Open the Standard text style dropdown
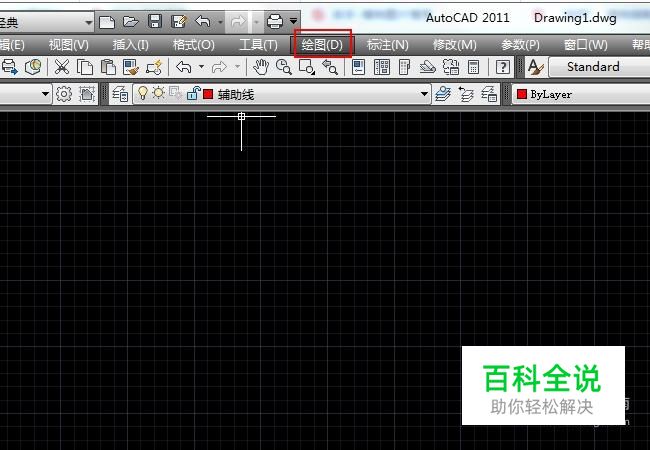 pyautogui.click(x=599, y=67)
